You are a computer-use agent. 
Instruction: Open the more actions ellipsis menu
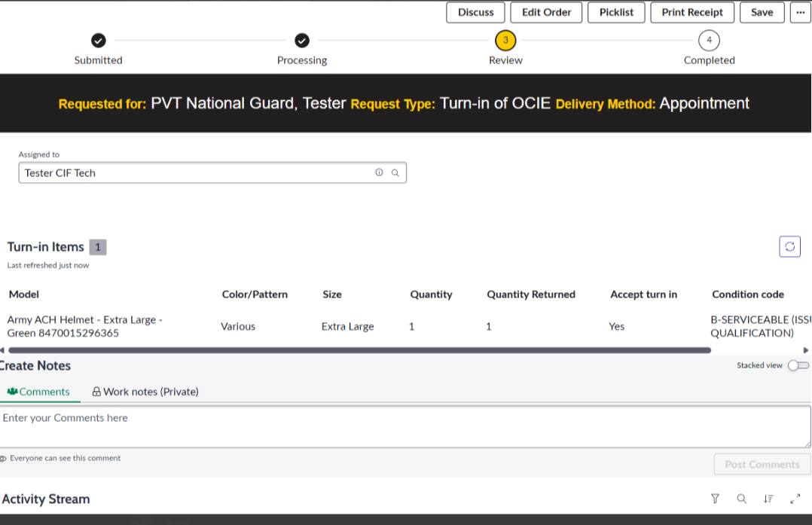click(800, 12)
